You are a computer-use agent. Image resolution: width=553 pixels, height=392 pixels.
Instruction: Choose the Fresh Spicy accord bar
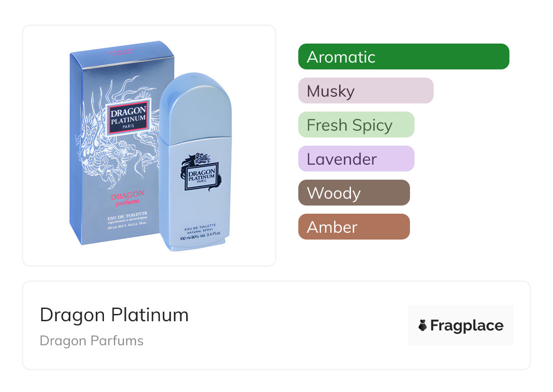[x=356, y=125]
